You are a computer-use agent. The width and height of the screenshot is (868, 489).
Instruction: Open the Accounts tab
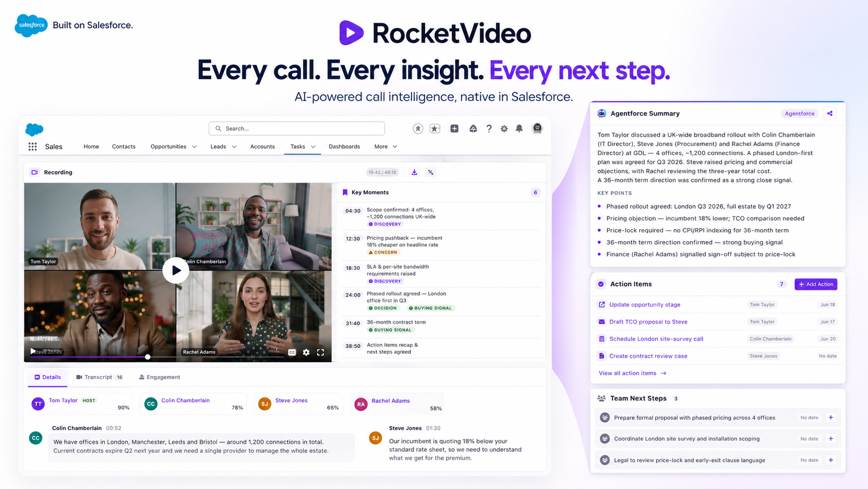(262, 147)
